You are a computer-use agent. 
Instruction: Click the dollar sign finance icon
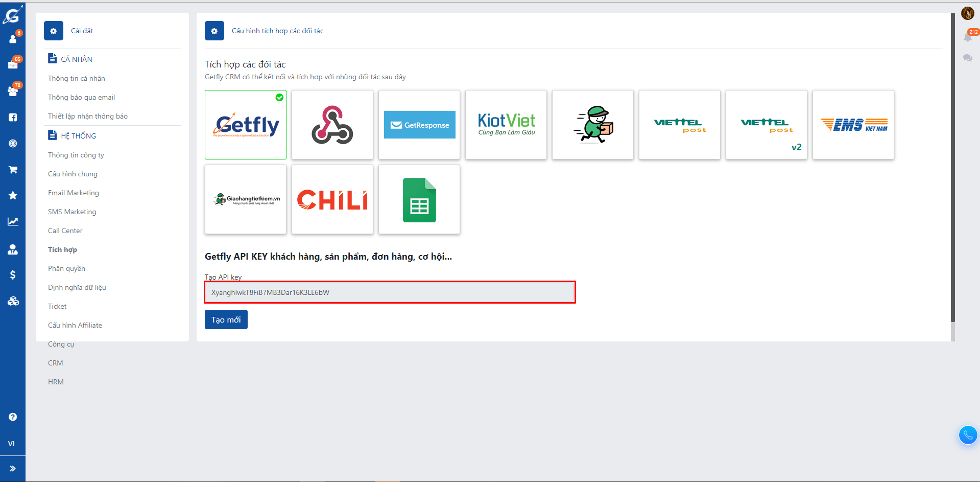[x=13, y=275]
